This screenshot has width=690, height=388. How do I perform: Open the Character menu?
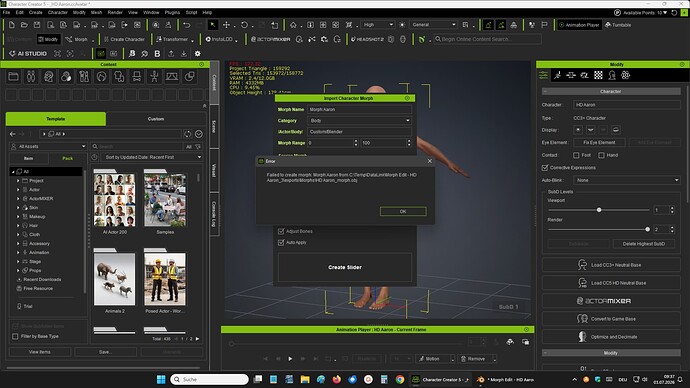click(58, 13)
